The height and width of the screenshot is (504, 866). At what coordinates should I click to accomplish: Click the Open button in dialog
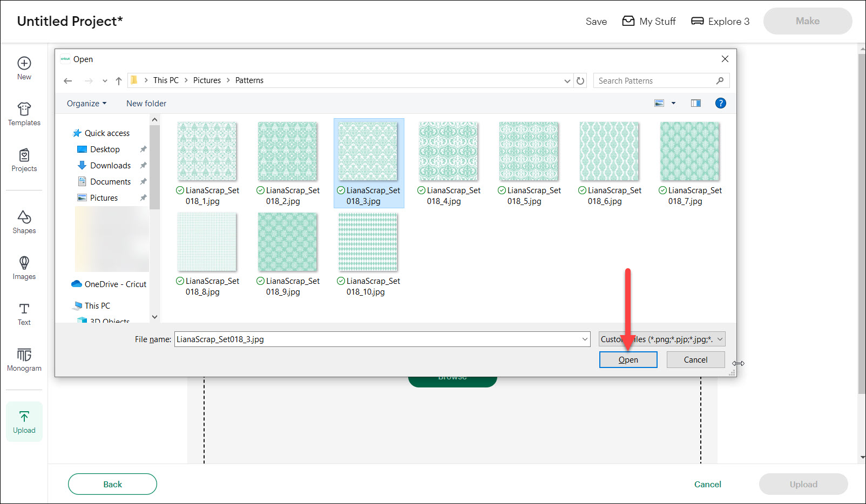coord(628,360)
